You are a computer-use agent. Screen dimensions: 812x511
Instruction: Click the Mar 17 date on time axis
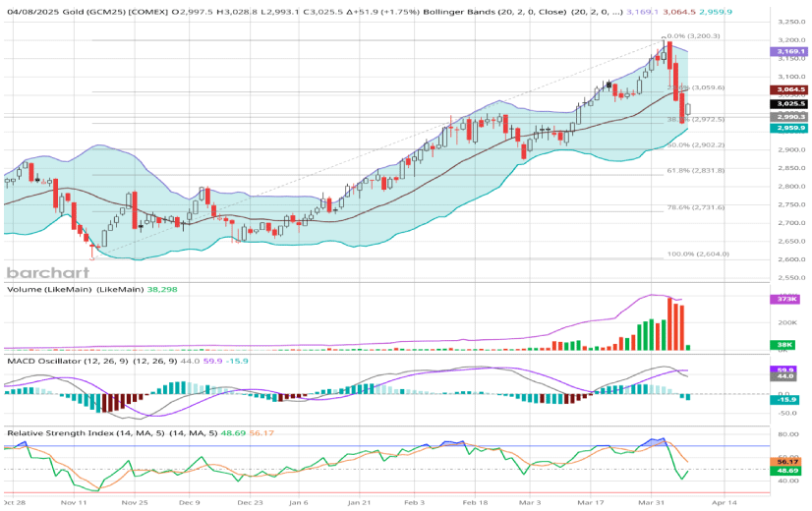pyautogui.click(x=590, y=500)
